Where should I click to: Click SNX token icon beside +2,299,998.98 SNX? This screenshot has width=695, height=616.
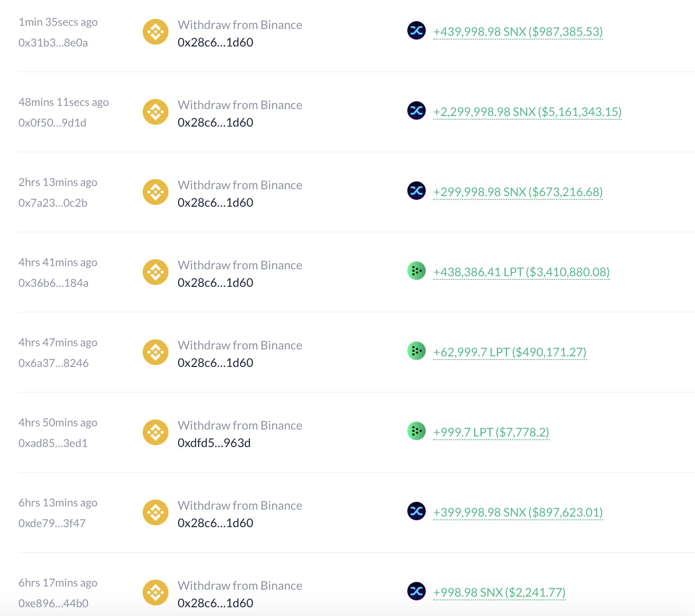417,111
